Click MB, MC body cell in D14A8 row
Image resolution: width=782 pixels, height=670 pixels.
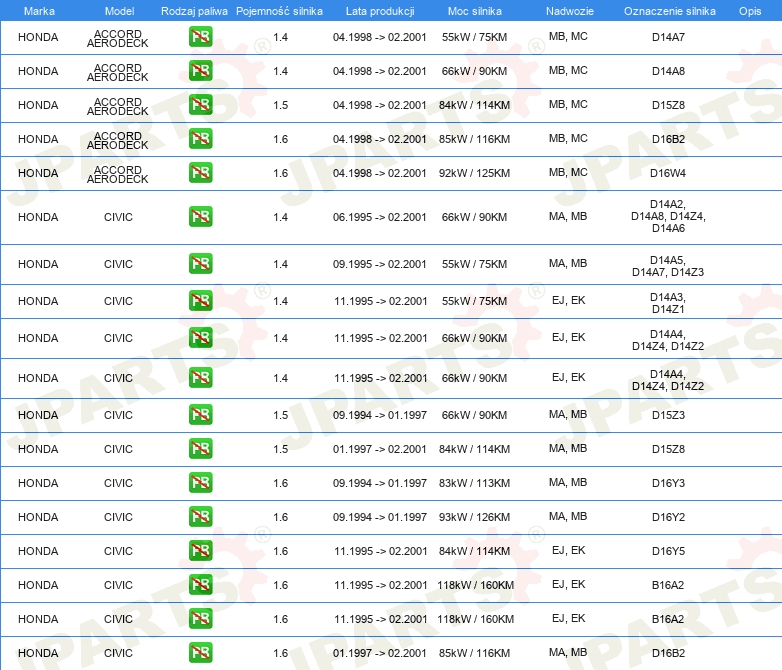568,70
